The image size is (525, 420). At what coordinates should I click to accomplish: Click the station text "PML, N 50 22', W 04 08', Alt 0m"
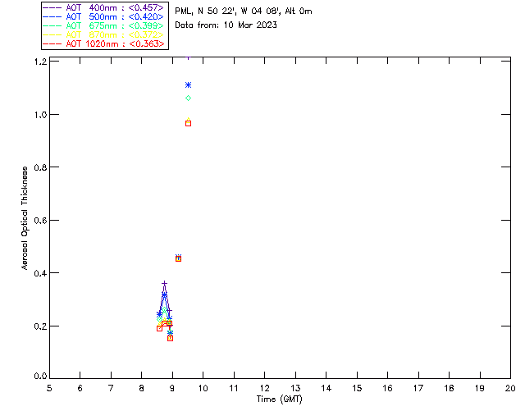coord(244,11)
